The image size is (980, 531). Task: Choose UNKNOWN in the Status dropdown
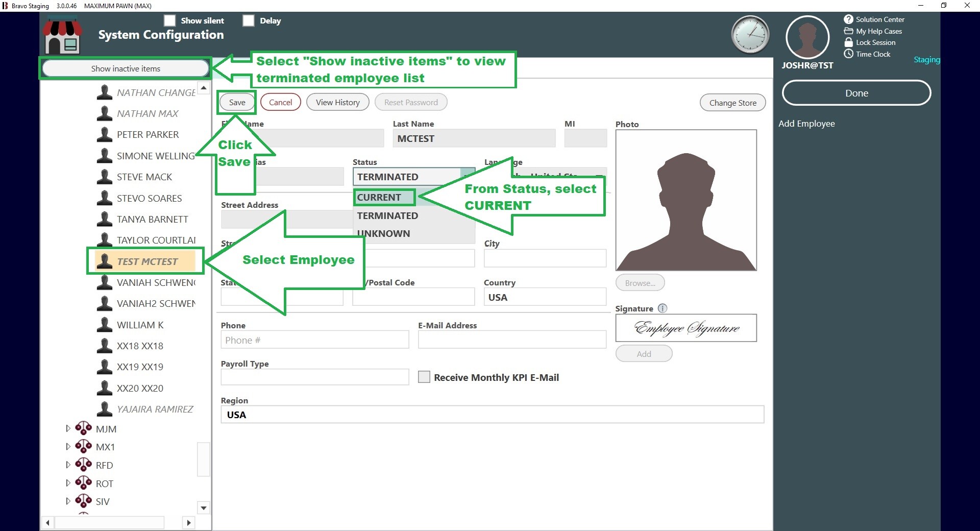[384, 234]
